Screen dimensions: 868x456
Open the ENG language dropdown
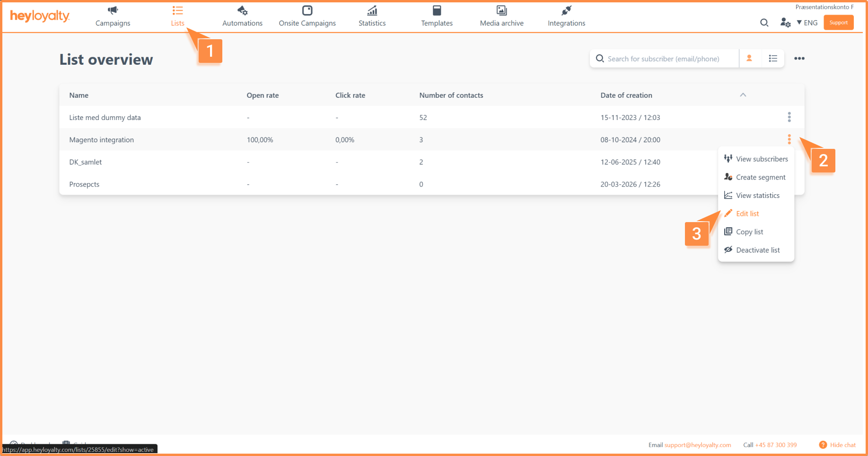tap(807, 23)
